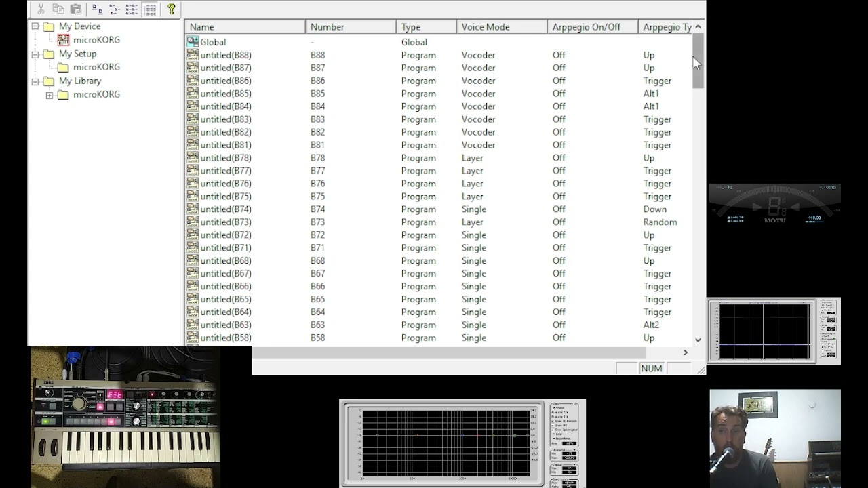The height and width of the screenshot is (488, 868).
Task: Sort by the Type column header
Action: pos(426,27)
